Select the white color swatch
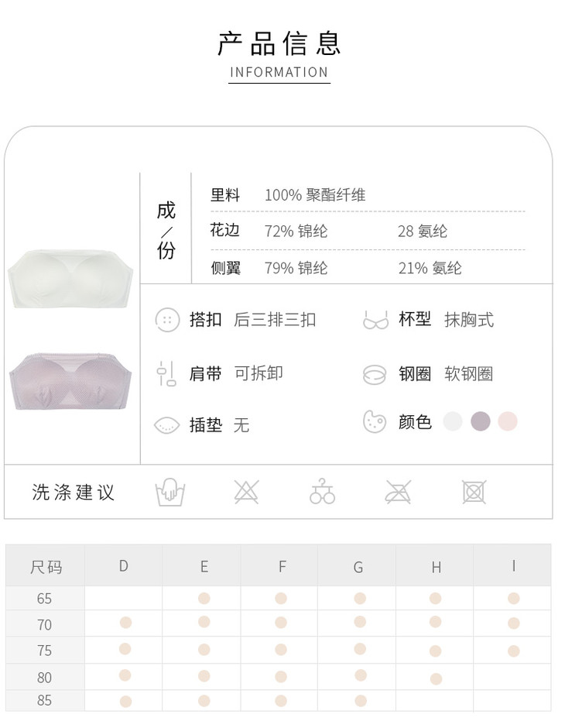Screen dimensions: 565x728 tap(453, 421)
